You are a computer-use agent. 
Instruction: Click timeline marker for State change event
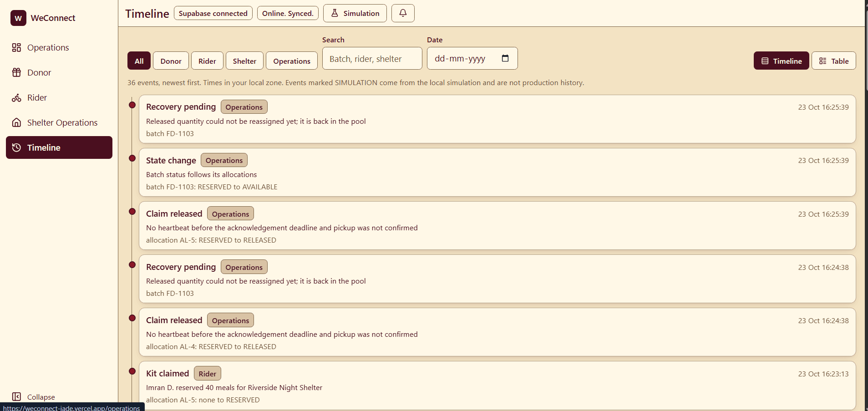[x=132, y=158]
